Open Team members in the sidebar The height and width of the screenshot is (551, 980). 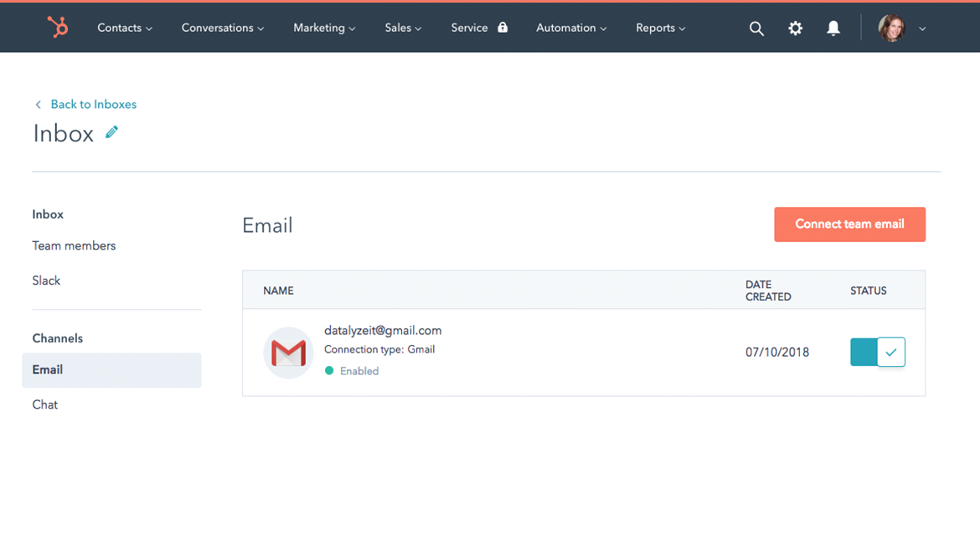click(x=74, y=245)
